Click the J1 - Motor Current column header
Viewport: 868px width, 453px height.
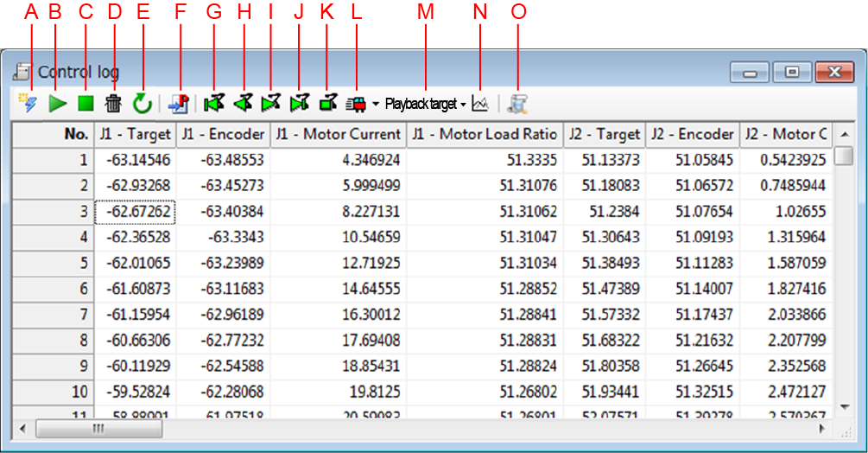tap(338, 134)
